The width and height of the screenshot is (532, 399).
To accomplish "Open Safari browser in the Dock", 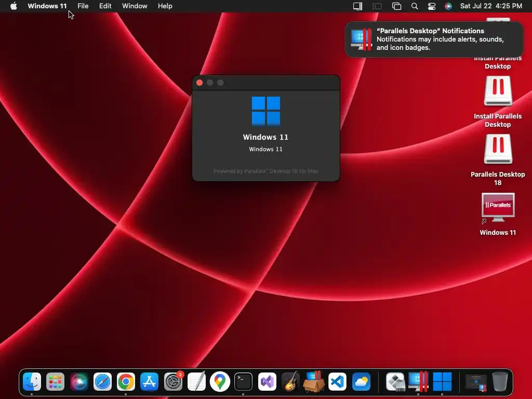I will [102, 382].
